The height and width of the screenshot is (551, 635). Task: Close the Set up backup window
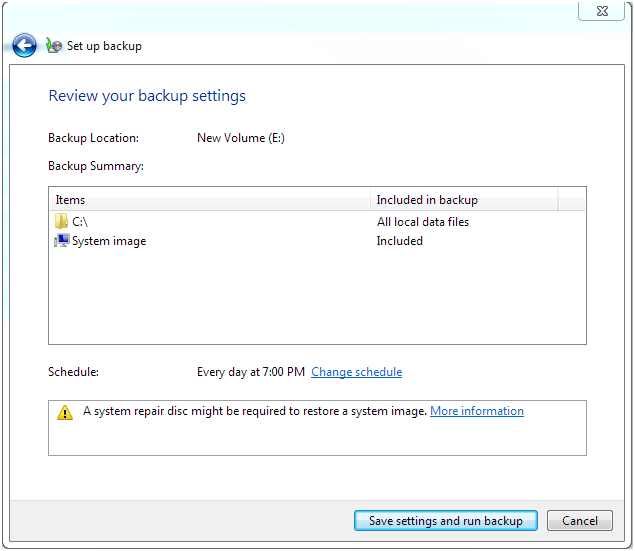[601, 11]
